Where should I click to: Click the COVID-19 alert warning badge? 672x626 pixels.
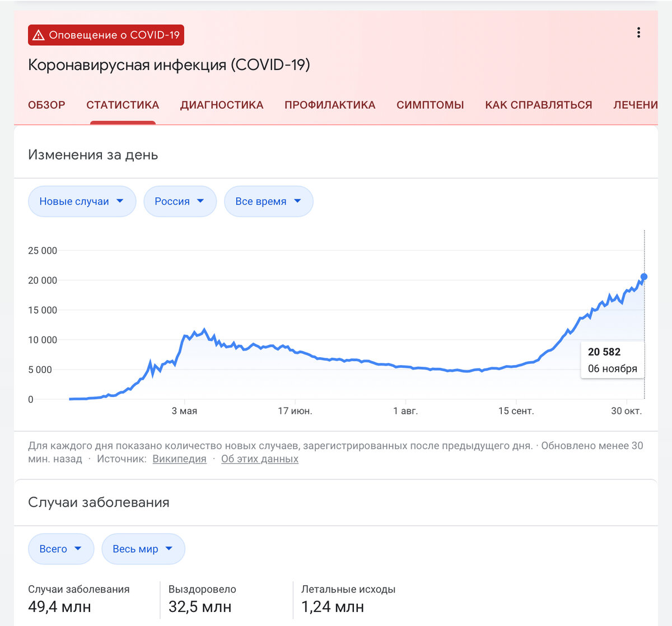tap(106, 35)
